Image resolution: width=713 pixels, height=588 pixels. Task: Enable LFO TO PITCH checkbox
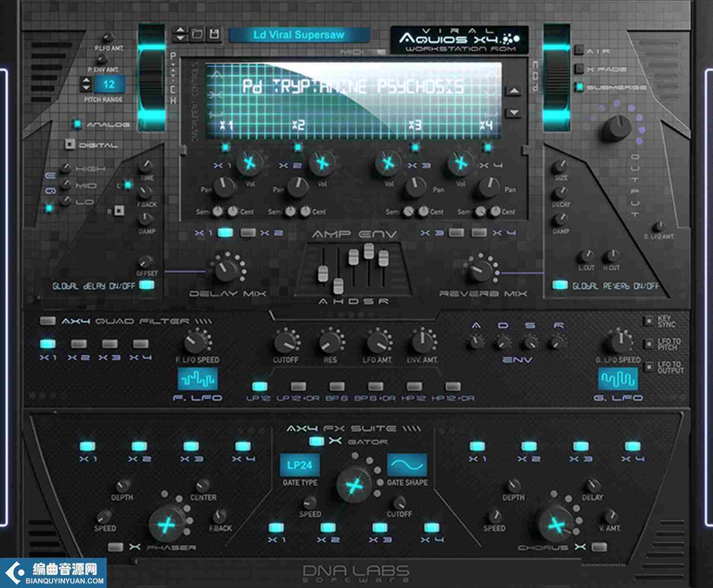(x=649, y=344)
